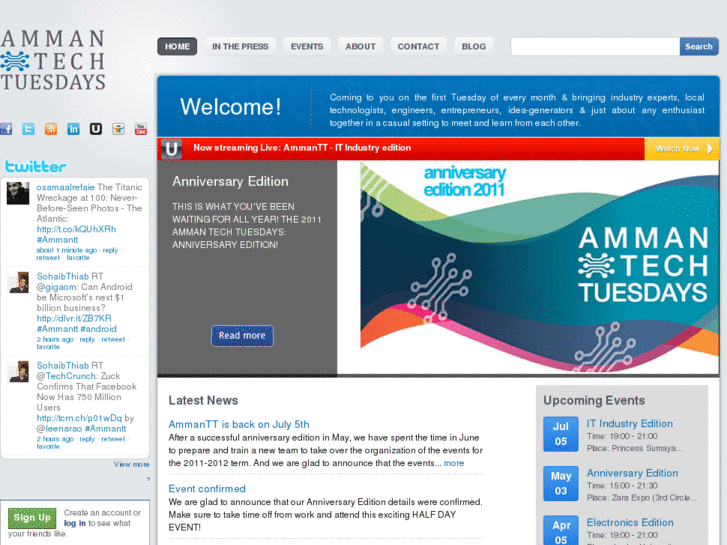Open the ABOUT menu item
Image resolution: width=727 pixels, height=545 pixels.
(360, 46)
